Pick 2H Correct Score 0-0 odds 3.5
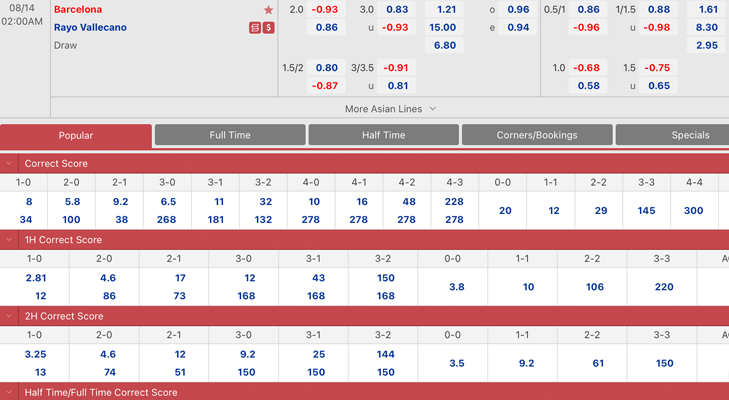729x400 pixels. [x=456, y=363]
